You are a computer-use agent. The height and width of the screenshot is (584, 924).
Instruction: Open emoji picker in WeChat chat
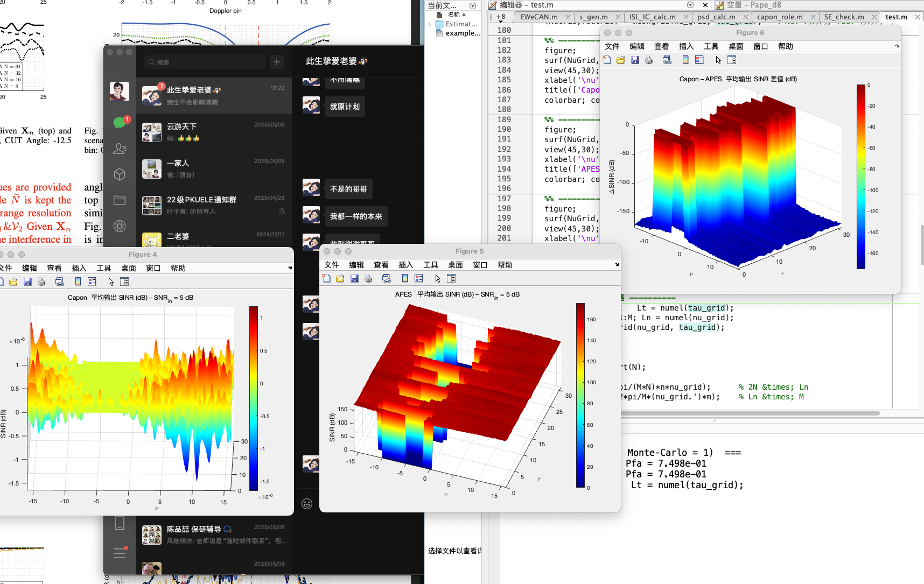[307, 503]
